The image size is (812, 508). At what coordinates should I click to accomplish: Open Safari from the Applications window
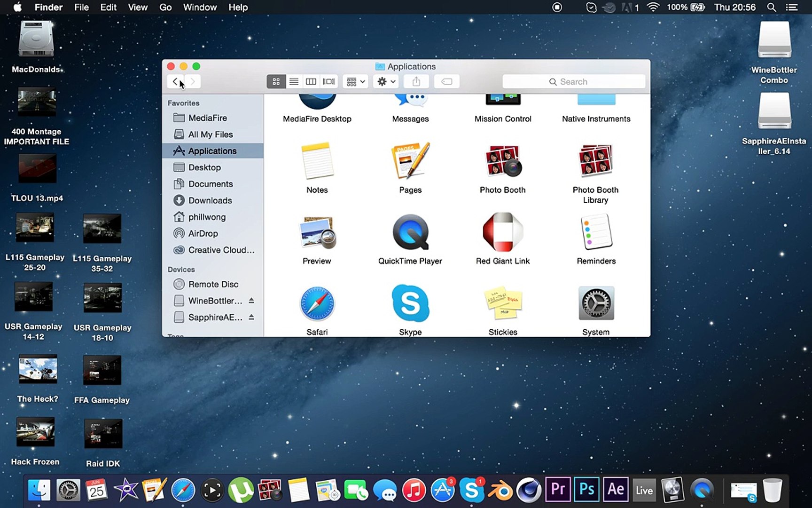(x=317, y=303)
